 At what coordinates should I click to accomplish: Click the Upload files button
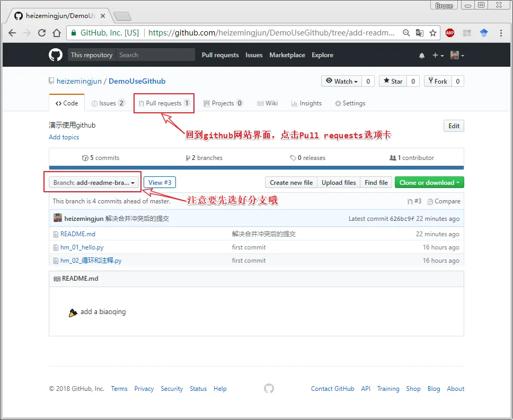point(339,183)
